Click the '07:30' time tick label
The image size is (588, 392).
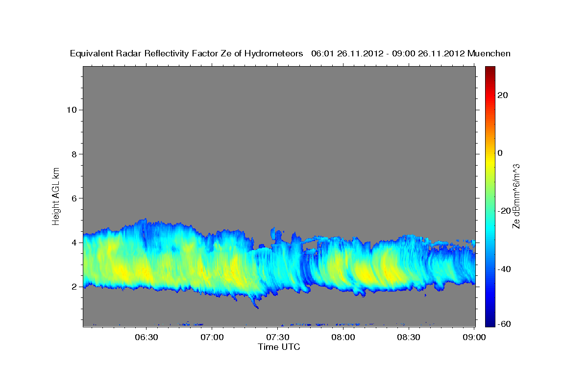point(278,337)
